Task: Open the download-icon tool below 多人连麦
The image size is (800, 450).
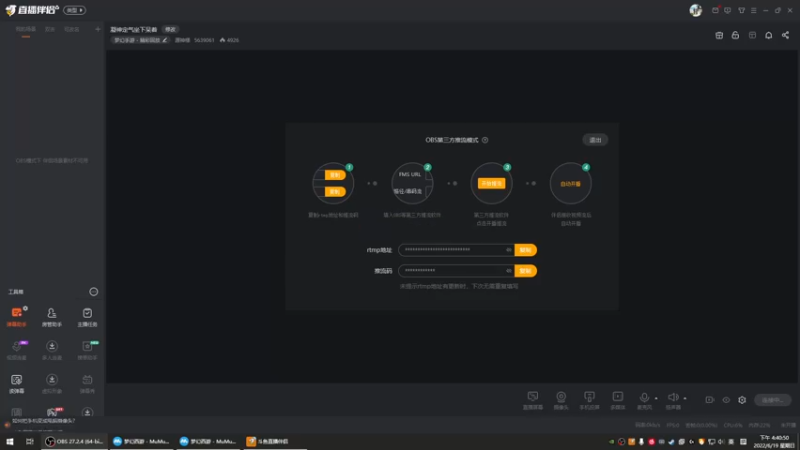Action: tap(52, 384)
